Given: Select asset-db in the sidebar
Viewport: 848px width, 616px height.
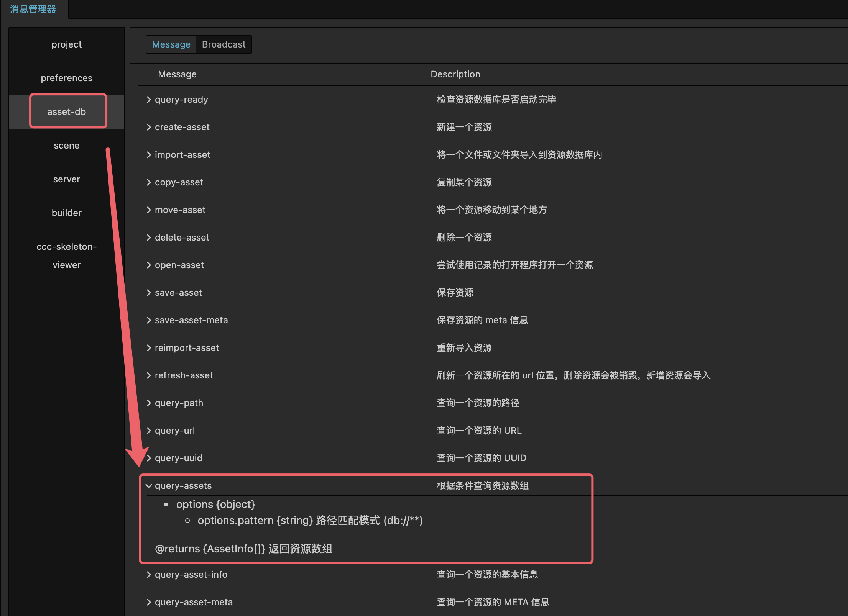Looking at the screenshot, I should click(x=67, y=111).
